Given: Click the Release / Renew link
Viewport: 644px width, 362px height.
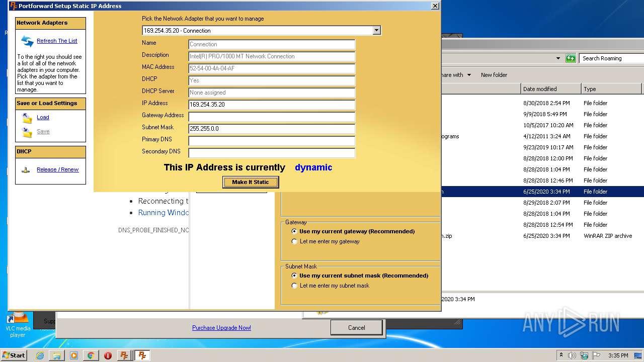Looking at the screenshot, I should point(57,169).
